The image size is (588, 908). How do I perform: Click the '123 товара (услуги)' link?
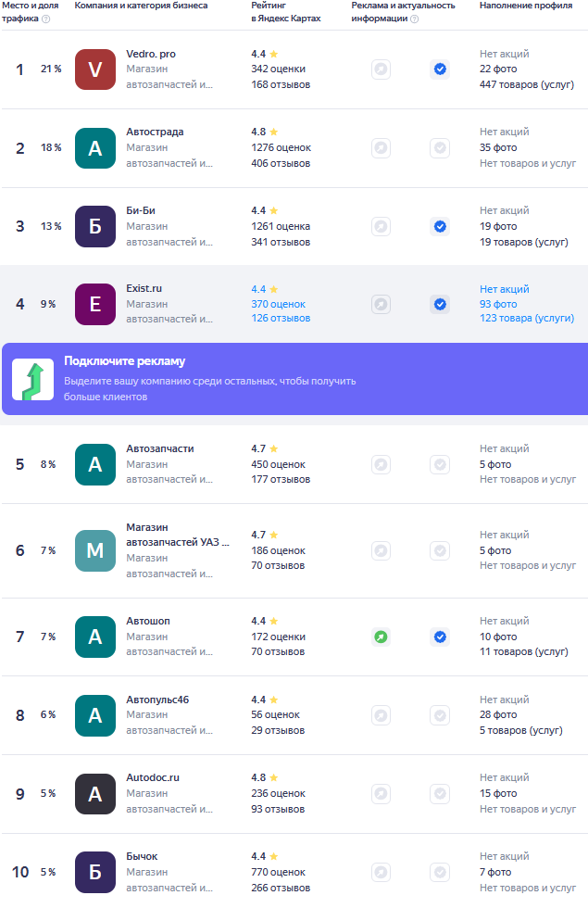[526, 319]
